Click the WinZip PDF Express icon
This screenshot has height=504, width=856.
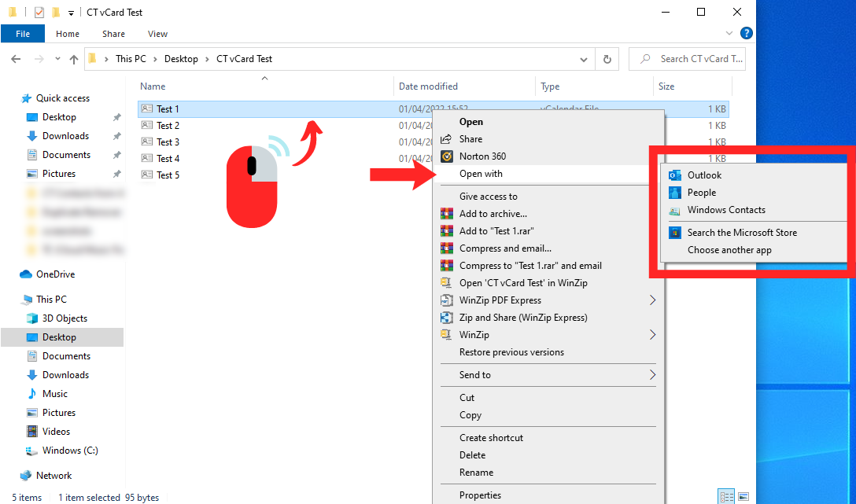point(447,300)
